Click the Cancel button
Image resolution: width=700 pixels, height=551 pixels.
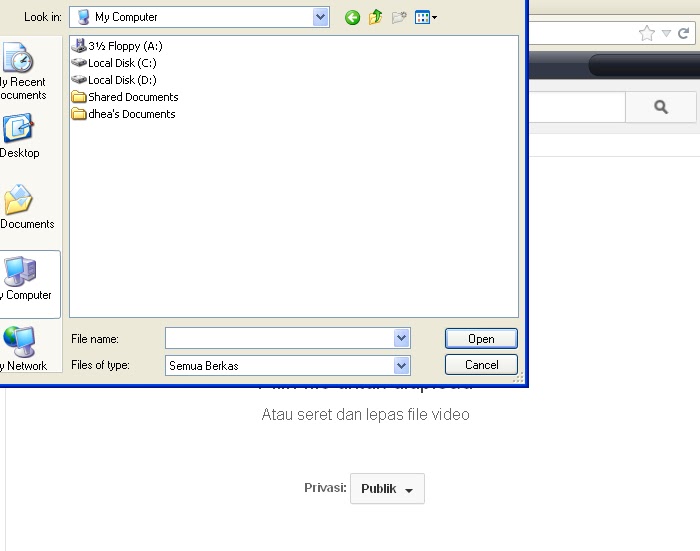pyautogui.click(x=481, y=365)
